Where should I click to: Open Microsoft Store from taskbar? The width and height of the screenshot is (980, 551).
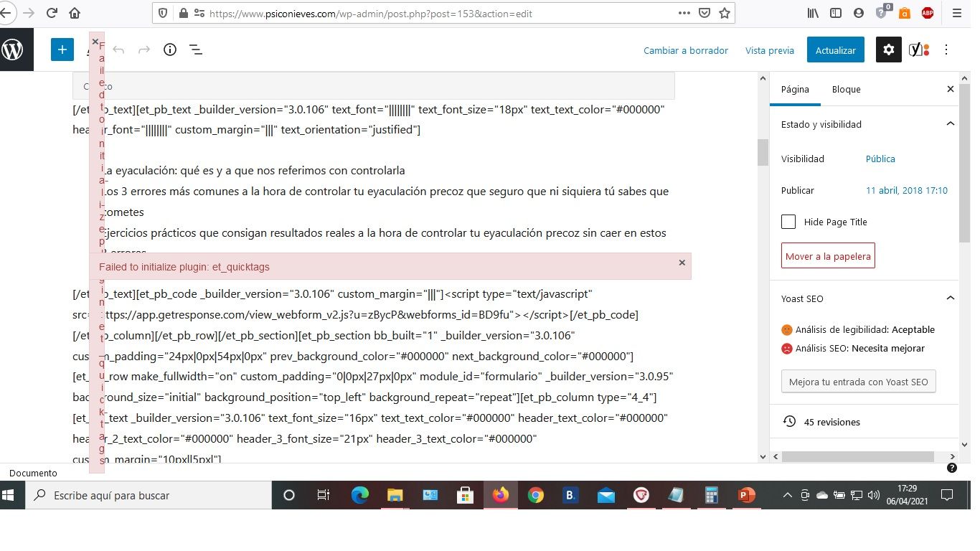[x=466, y=495]
